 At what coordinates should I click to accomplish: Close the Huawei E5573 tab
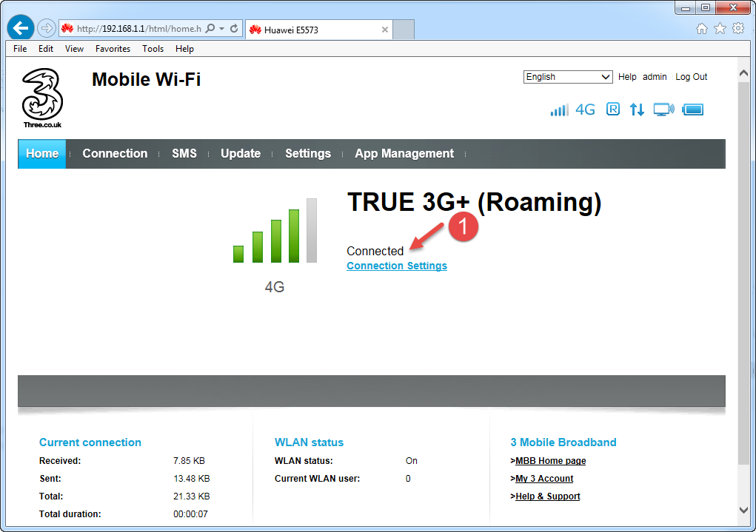click(385, 30)
